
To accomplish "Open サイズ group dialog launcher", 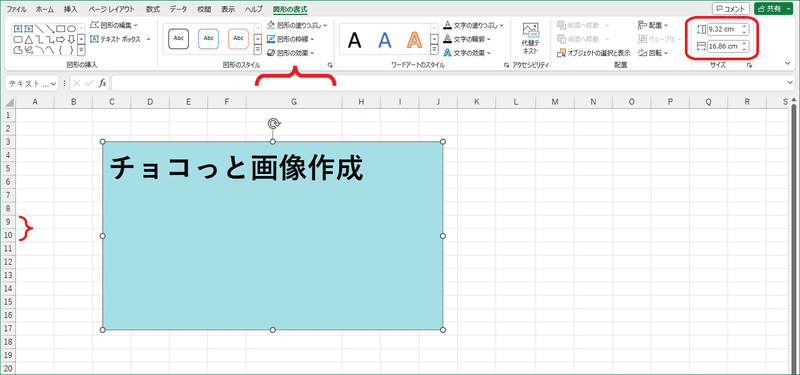I will pyautogui.click(x=749, y=65).
